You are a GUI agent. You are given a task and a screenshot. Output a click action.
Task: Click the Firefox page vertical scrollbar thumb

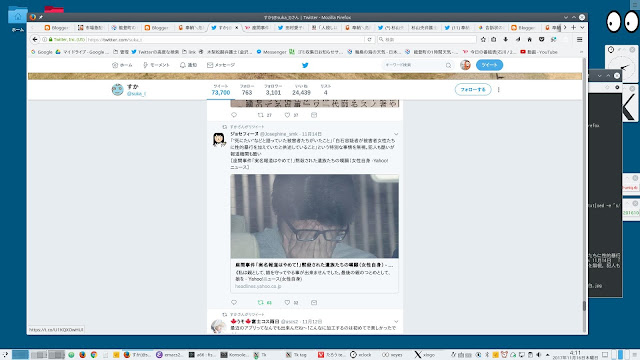coord(584,305)
